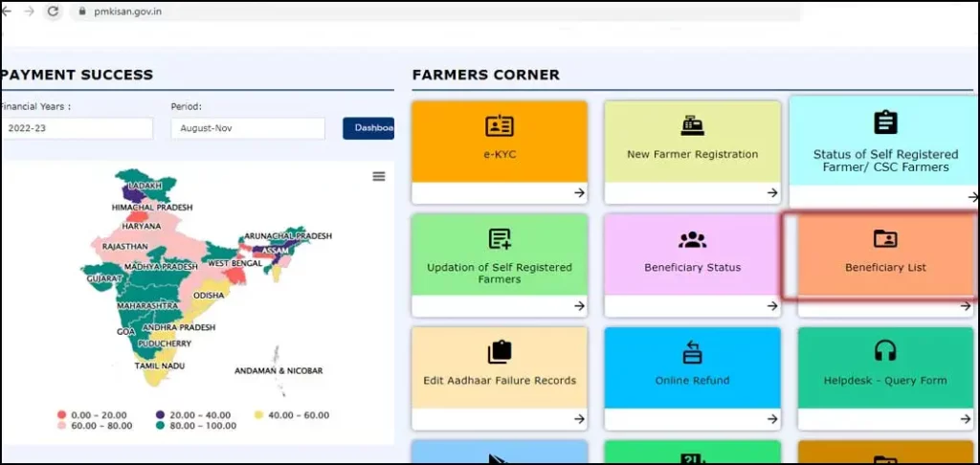Screen dimensions: 980x465
Task: Click the ANDAMAN & NICOBAR map label
Action: (x=278, y=370)
